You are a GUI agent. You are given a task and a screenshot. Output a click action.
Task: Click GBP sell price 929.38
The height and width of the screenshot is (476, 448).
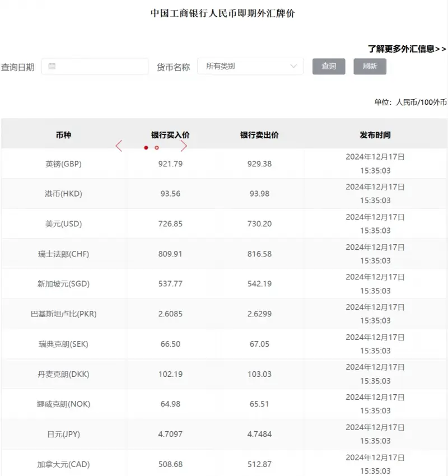click(259, 164)
